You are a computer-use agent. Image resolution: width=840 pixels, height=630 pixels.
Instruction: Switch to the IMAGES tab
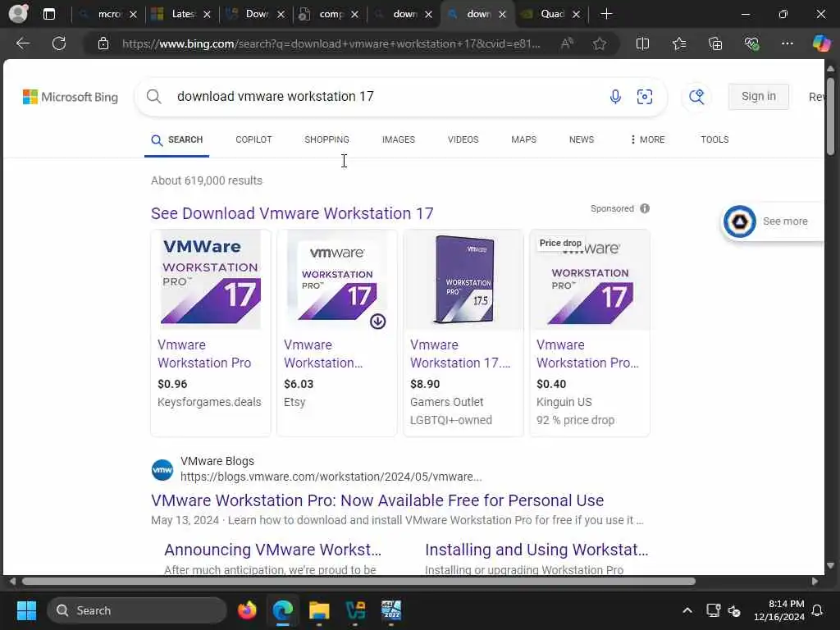click(399, 139)
